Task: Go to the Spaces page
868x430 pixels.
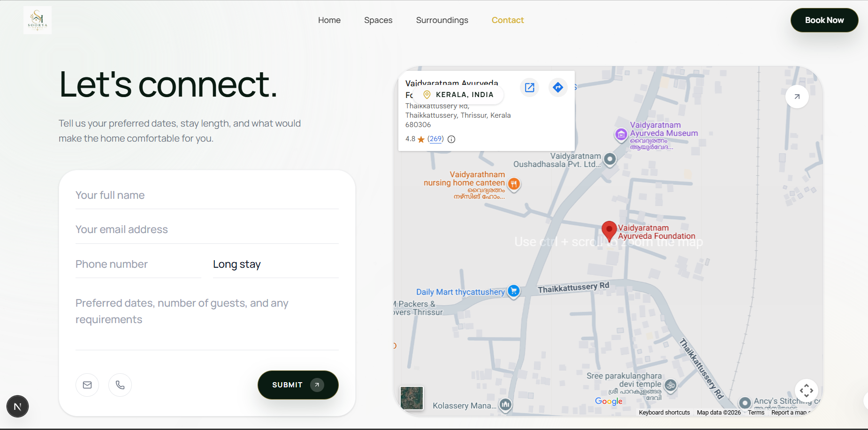Action: 378,20
